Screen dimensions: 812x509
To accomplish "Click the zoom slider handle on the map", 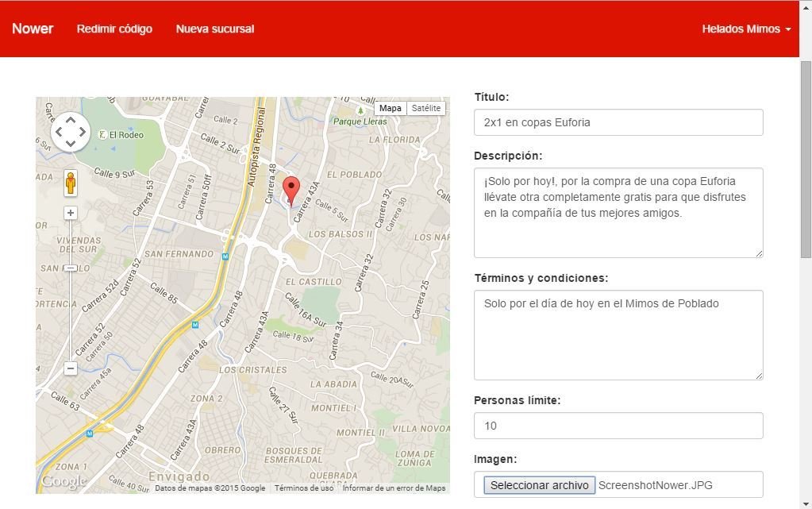I will click(71, 268).
